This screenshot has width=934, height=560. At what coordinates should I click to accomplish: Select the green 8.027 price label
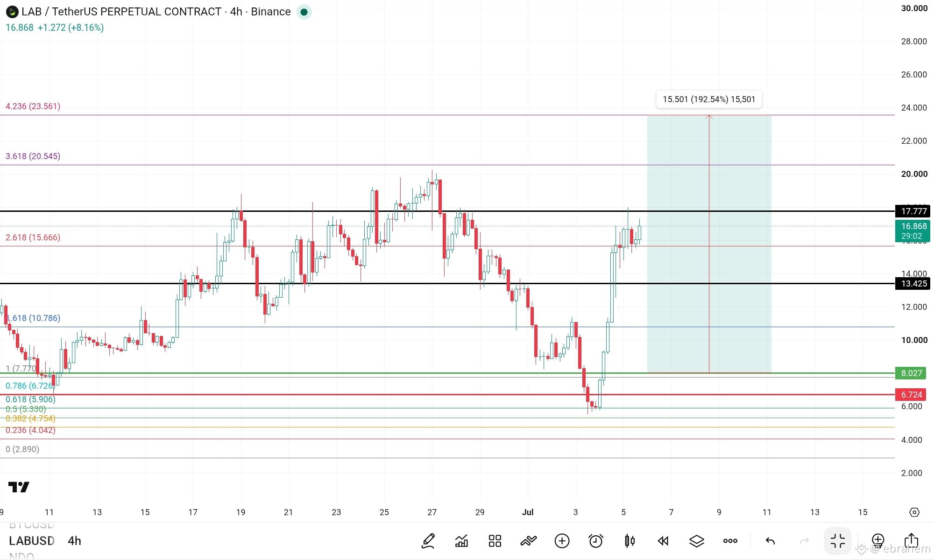point(911,373)
